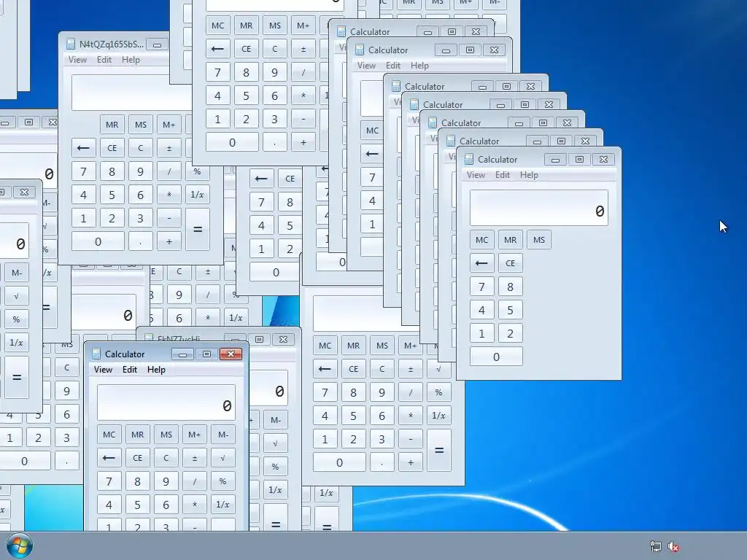Viewport: 747px width, 560px height.
Task: Click digit 4 in the rightmost Calculator window
Action: point(481,310)
